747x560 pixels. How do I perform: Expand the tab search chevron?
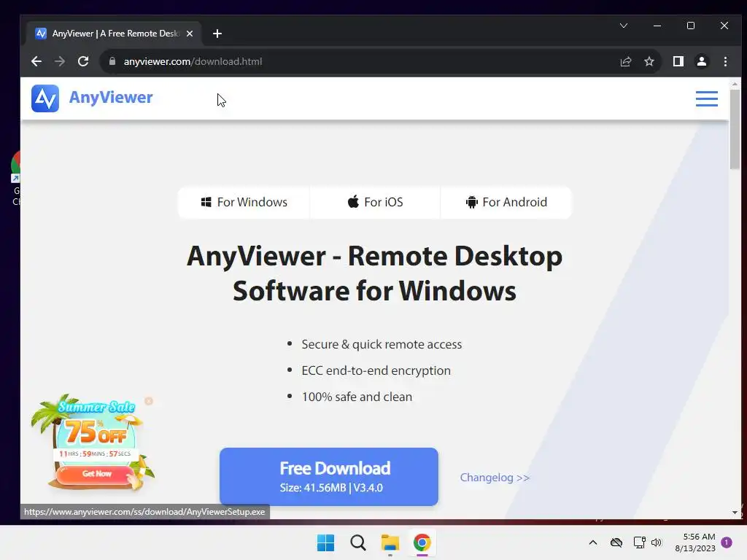pos(624,26)
